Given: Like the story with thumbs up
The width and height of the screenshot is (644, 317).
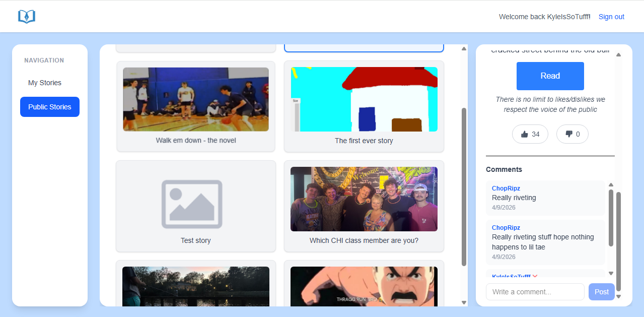Looking at the screenshot, I should [x=530, y=134].
